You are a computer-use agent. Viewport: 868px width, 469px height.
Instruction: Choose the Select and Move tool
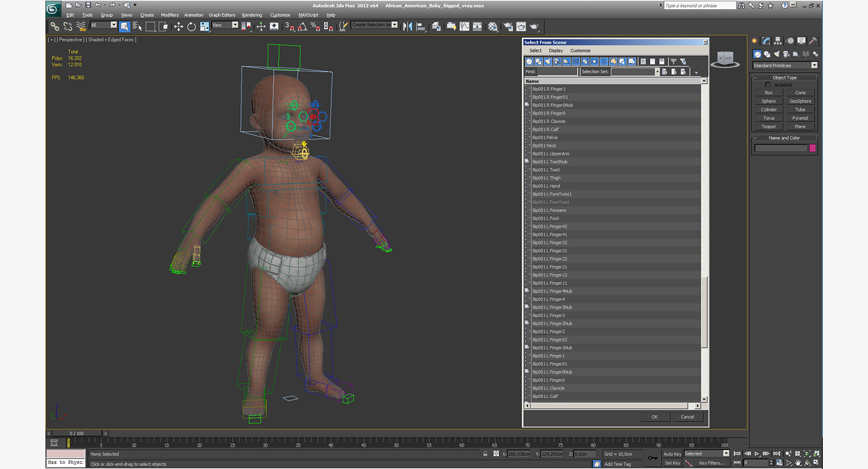coord(178,26)
